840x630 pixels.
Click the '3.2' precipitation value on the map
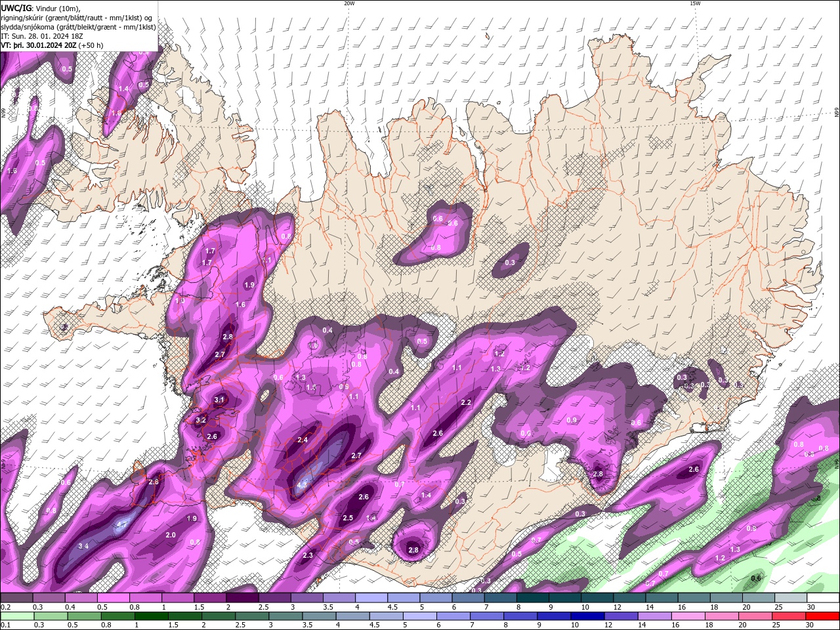[201, 420]
